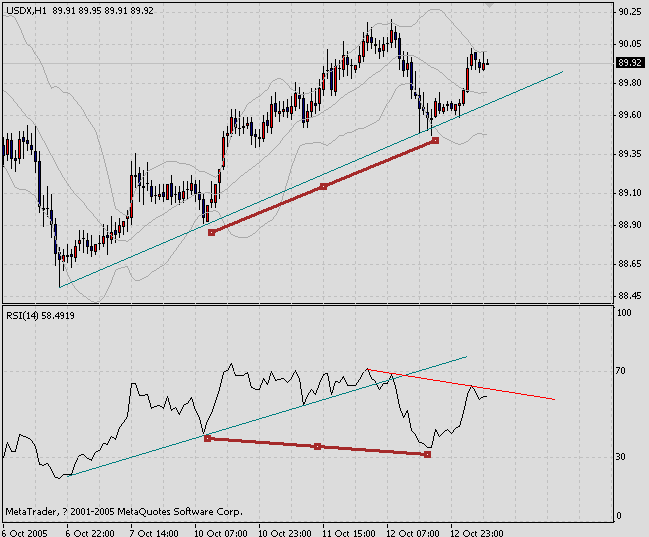
Task: Select the right handle of price chart red trendline
Action: [x=435, y=141]
